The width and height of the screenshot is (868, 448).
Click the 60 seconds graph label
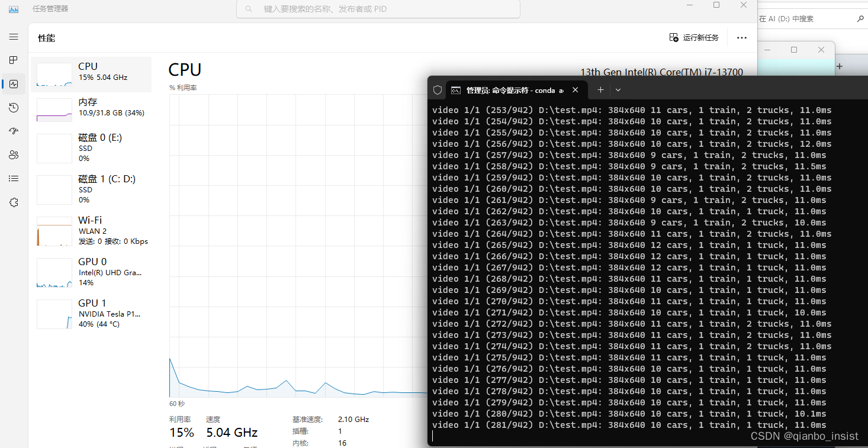pos(177,404)
